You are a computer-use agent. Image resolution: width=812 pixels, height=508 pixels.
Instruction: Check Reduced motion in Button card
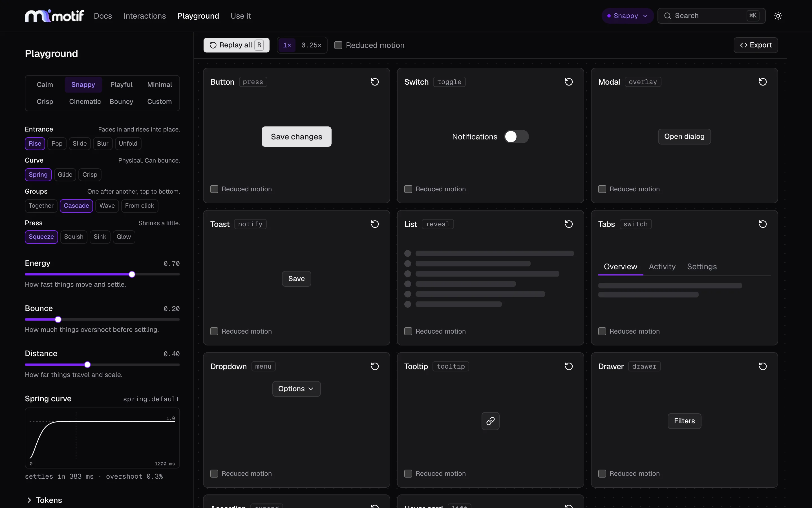pos(214,189)
